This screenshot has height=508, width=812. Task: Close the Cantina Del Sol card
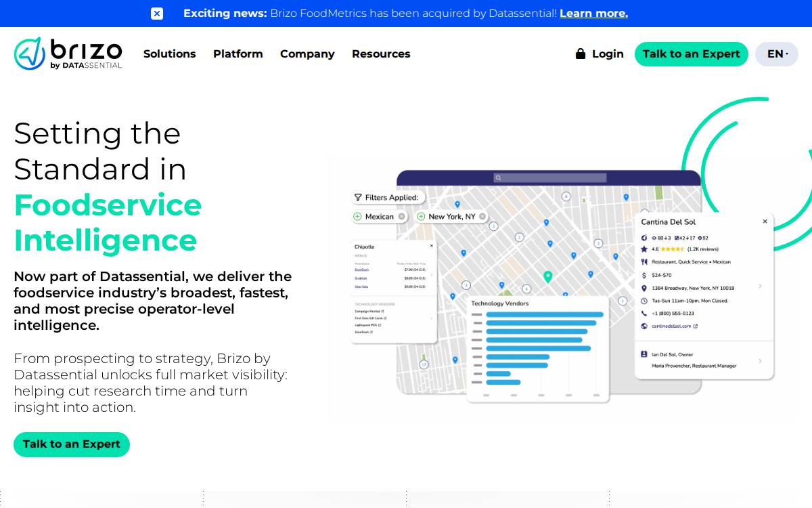(765, 221)
